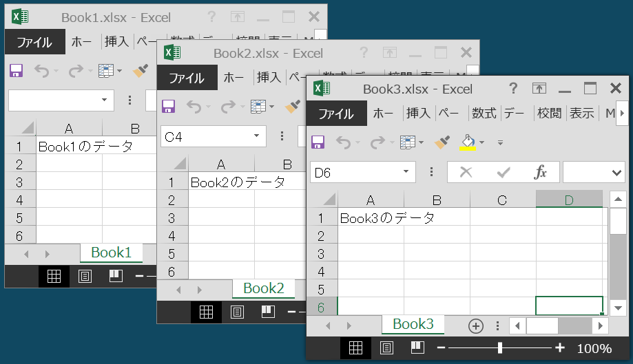Click the fill color bucket in Book3
Image resolution: width=633 pixels, height=364 pixels.
point(468,142)
